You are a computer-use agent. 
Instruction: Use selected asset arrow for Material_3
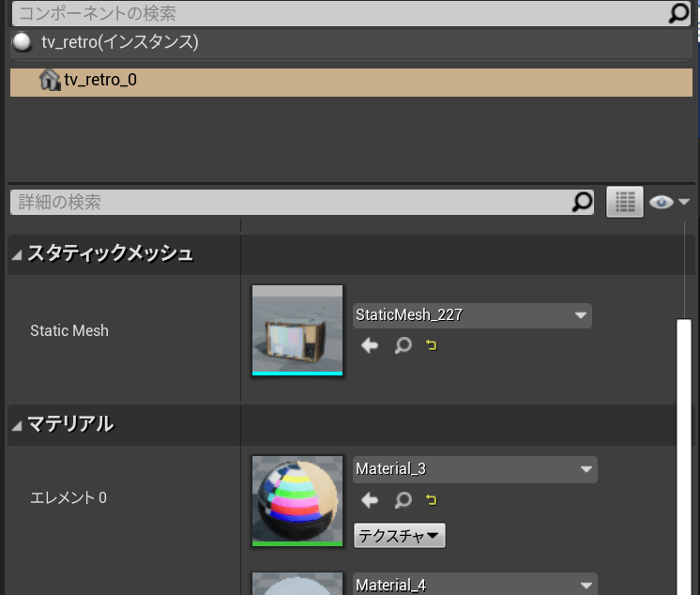click(x=370, y=500)
